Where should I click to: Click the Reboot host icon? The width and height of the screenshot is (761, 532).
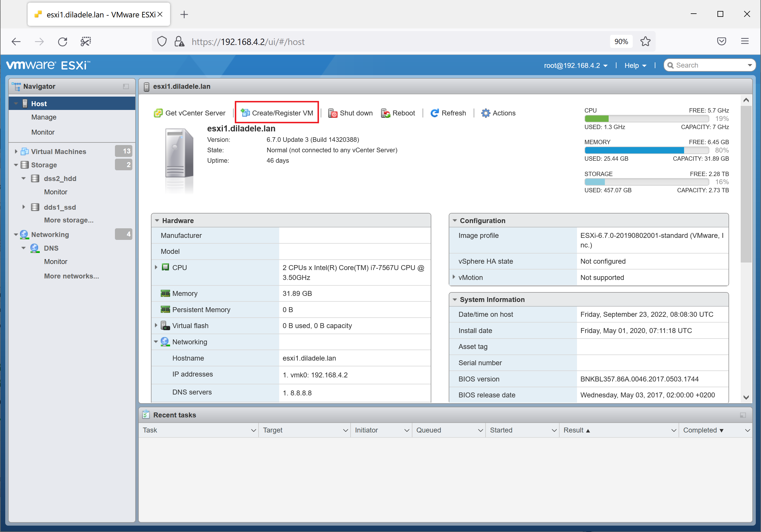point(385,113)
